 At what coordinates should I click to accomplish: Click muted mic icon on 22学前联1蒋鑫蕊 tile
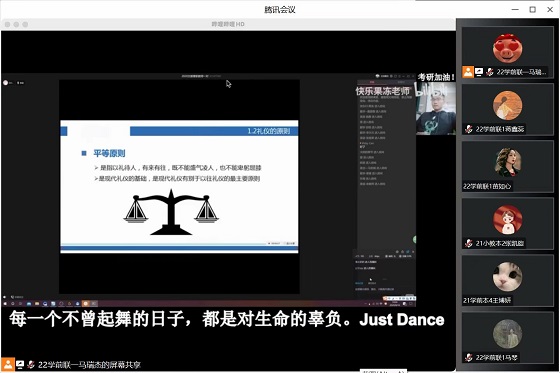[469, 129]
